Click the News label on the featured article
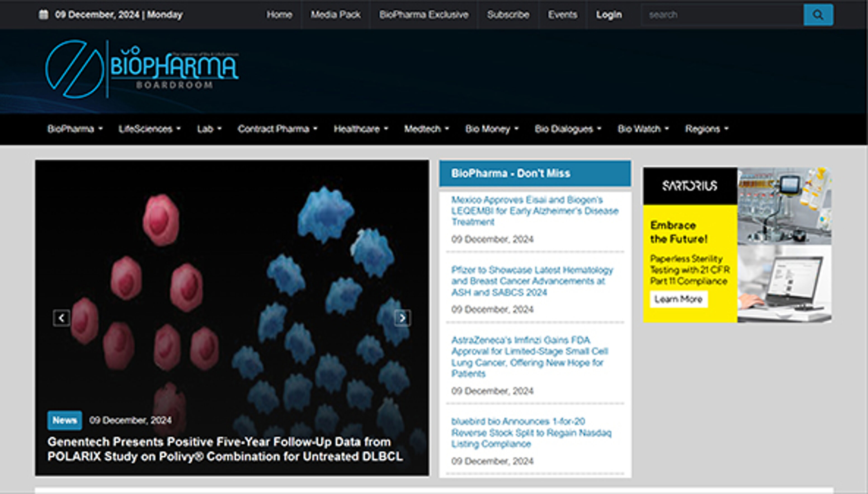The width and height of the screenshot is (868, 494). (65, 420)
